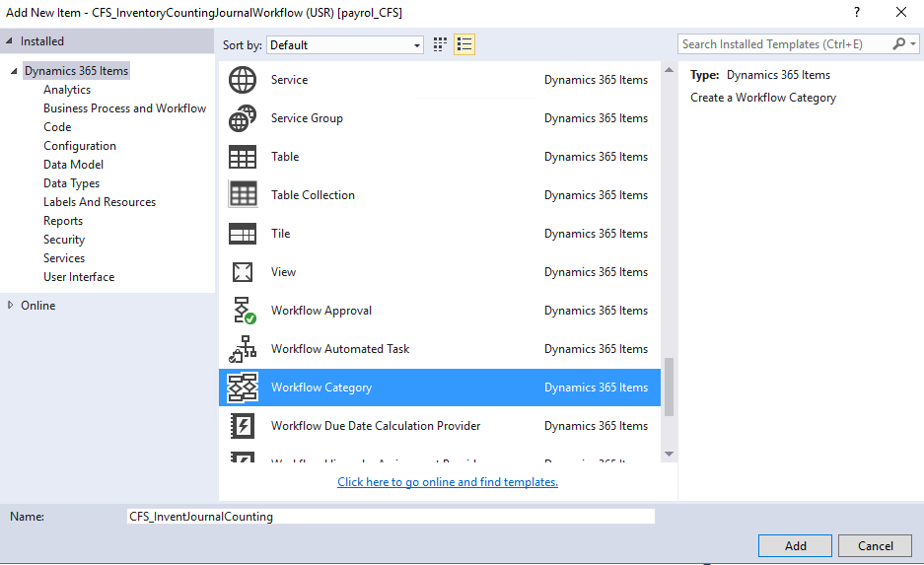Select the Analytics category
This screenshot has height=565, width=924.
(x=67, y=90)
